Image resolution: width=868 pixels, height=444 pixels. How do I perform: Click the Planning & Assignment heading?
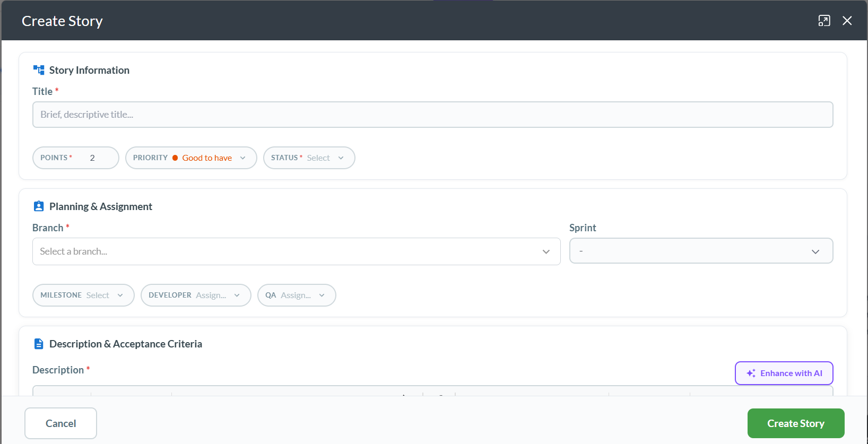coord(101,206)
